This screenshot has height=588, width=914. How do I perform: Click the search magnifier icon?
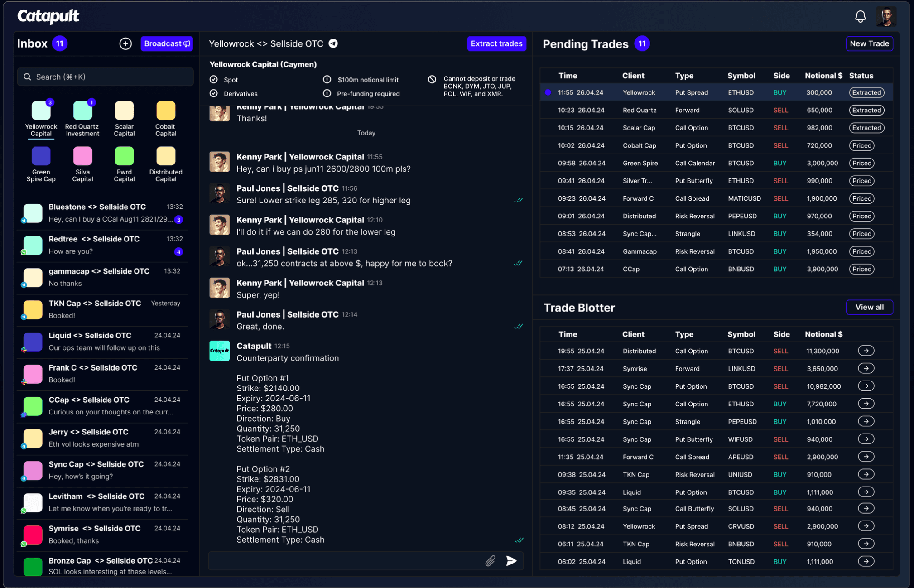(28, 77)
